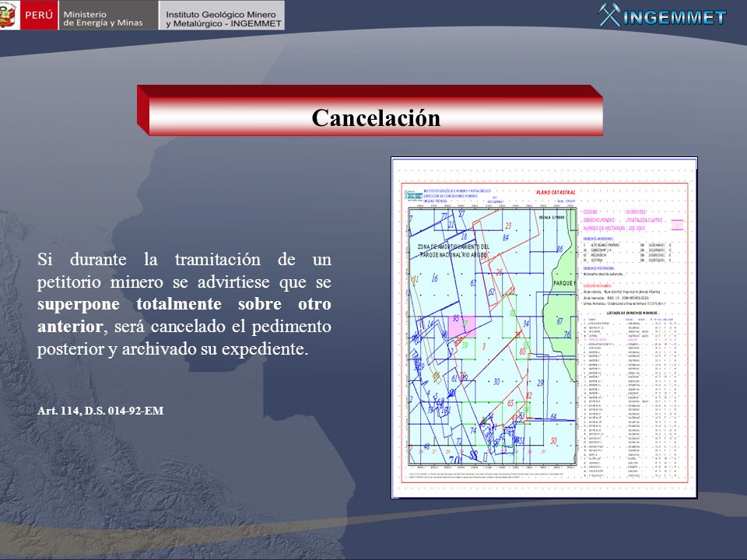Select the bold phrase 'superpone totalmente sobre otro'

pyautogui.click(x=184, y=304)
